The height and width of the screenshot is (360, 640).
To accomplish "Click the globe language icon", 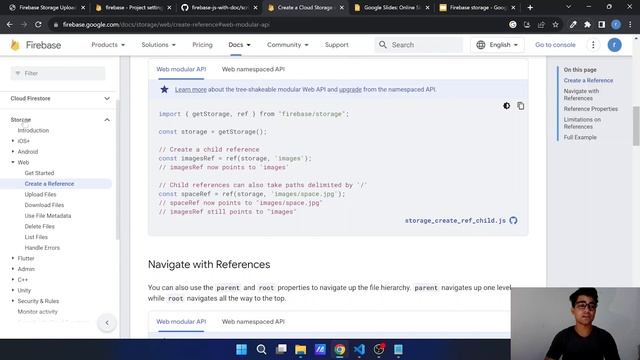I will click(481, 45).
